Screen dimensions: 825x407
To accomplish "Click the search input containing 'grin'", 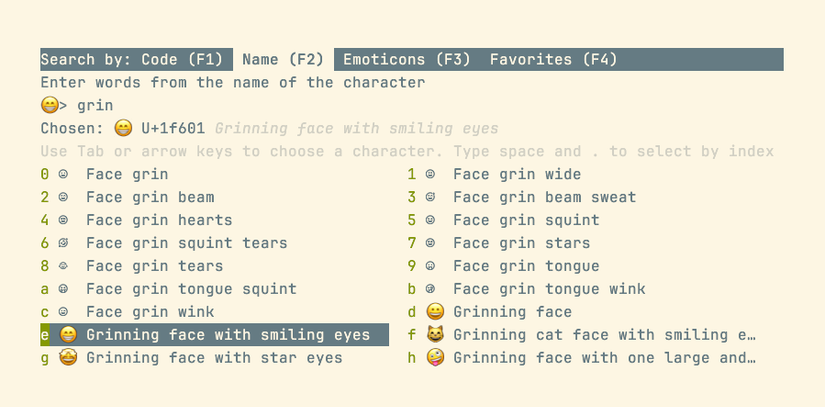I will click(95, 105).
